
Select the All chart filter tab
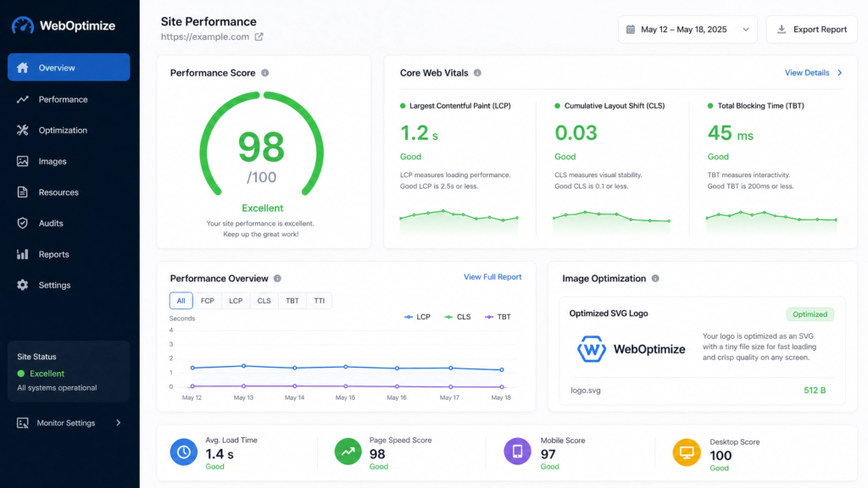[181, 301]
